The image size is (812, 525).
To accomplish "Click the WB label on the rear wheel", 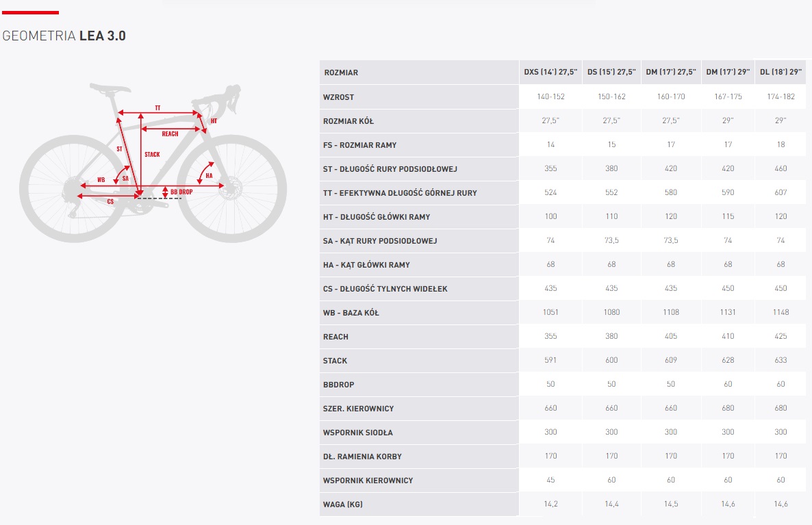I will coord(101,179).
